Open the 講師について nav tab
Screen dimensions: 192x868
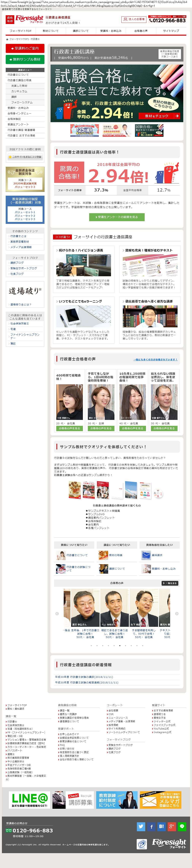click(81, 31)
